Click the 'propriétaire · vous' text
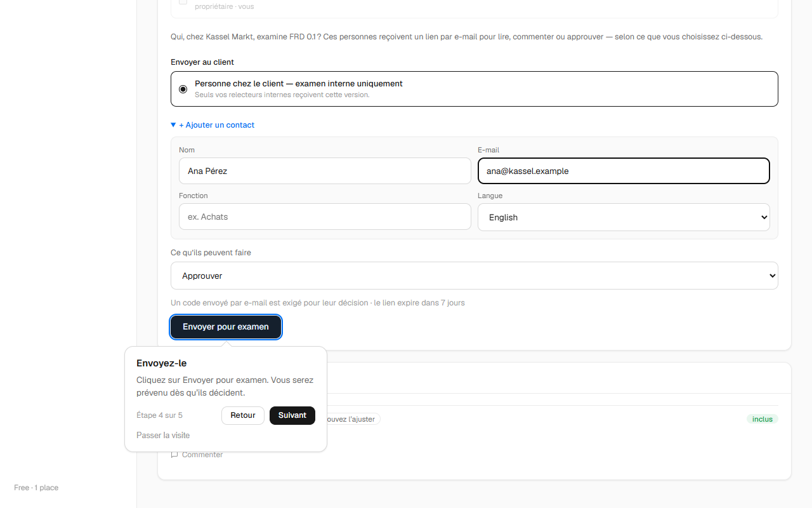The image size is (812, 508). (225, 7)
